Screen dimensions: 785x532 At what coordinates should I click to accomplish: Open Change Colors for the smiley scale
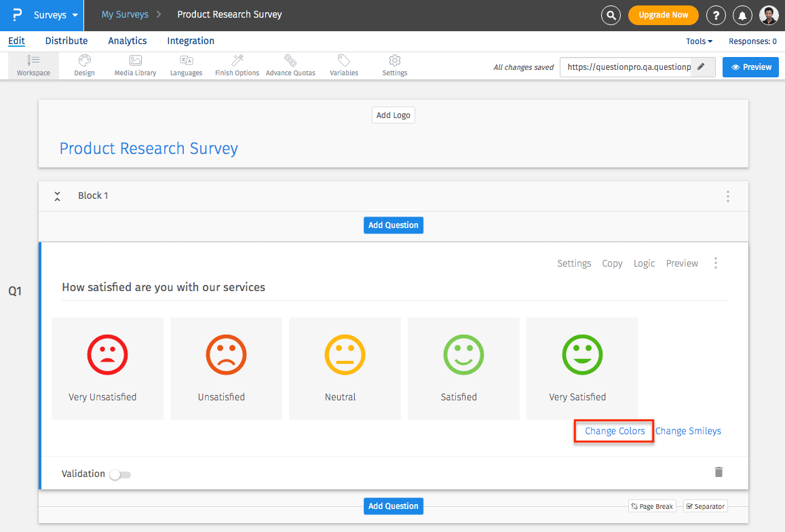point(613,431)
